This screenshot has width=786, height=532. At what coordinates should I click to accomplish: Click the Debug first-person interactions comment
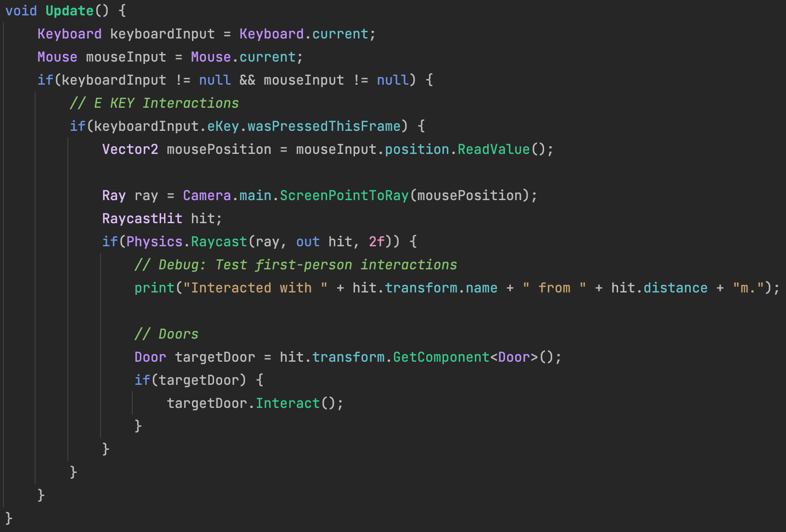click(x=295, y=265)
